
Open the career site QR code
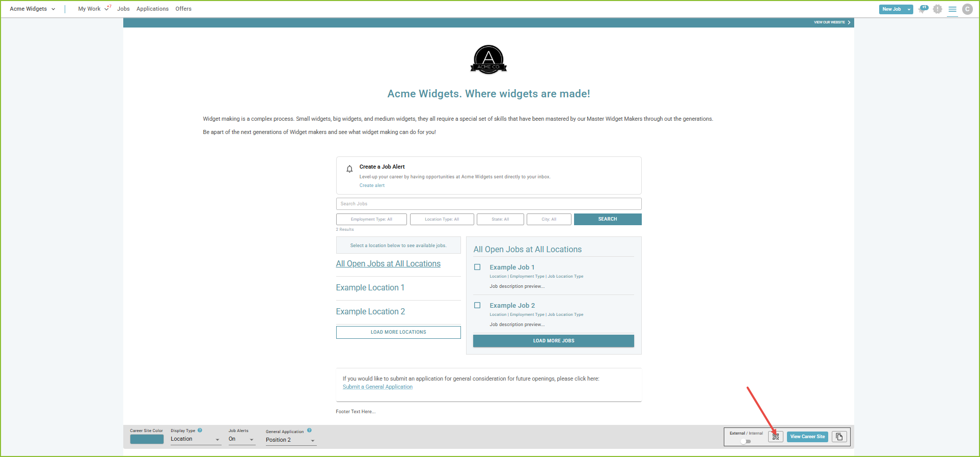pyautogui.click(x=775, y=437)
